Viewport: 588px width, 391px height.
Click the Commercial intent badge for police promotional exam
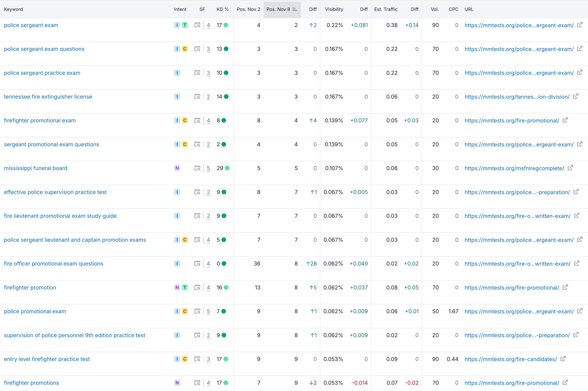[184, 311]
